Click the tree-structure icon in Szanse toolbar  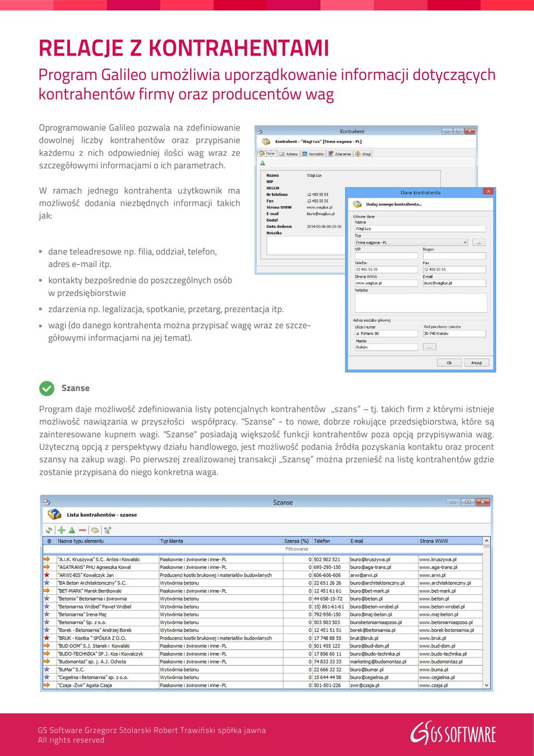click(x=107, y=530)
